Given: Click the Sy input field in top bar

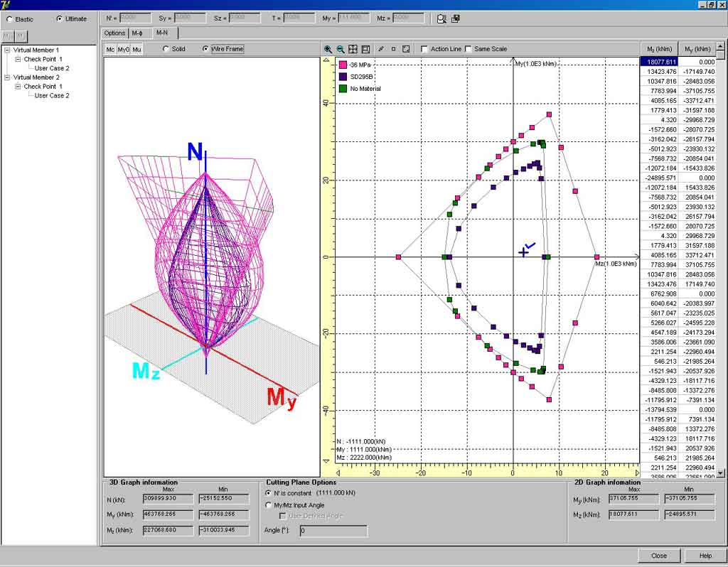Looking at the screenshot, I should pyautogui.click(x=190, y=18).
